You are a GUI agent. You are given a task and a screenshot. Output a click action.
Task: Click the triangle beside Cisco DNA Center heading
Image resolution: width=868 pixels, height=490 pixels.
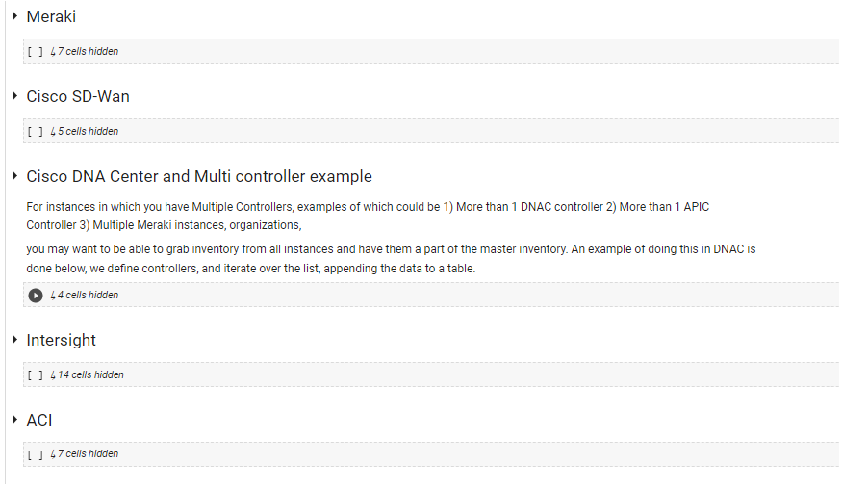(15, 176)
